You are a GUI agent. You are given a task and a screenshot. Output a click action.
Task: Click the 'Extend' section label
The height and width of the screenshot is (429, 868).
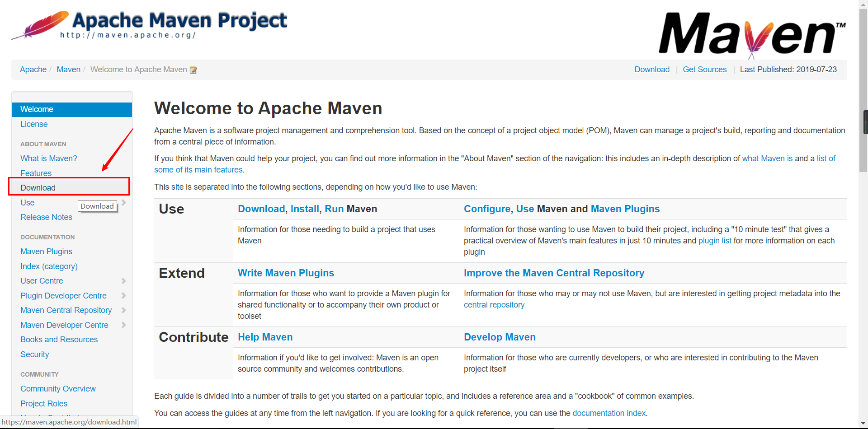182,273
